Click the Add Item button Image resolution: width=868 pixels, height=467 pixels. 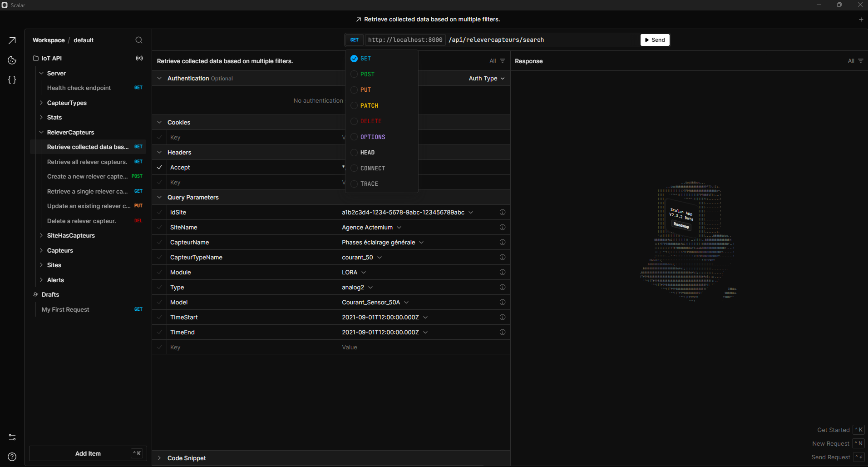point(88,453)
